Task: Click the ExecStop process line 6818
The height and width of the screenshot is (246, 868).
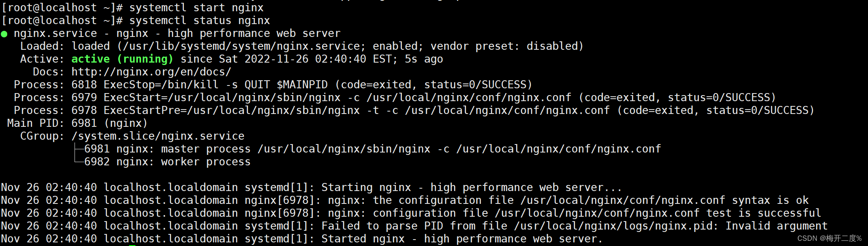Action: [x=301, y=85]
